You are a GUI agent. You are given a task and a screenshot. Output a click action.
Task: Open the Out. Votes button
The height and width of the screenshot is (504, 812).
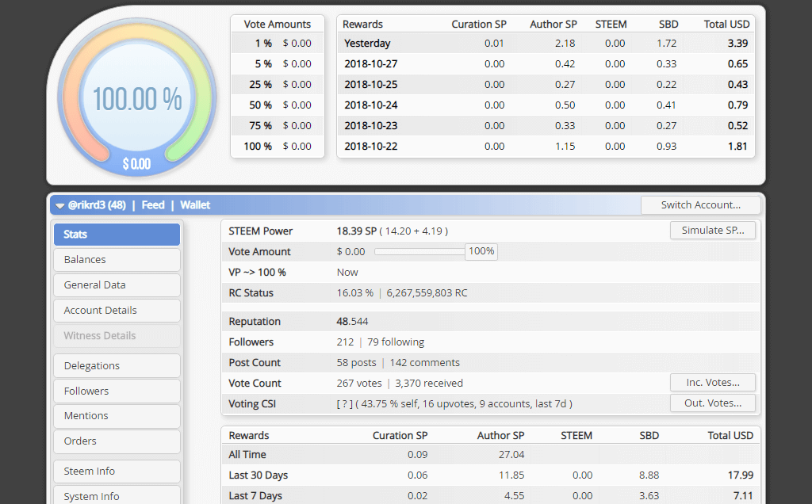[713, 403]
